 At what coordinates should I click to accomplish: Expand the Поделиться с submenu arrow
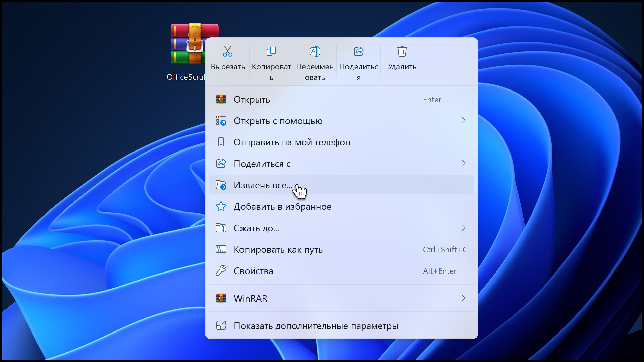tap(463, 164)
